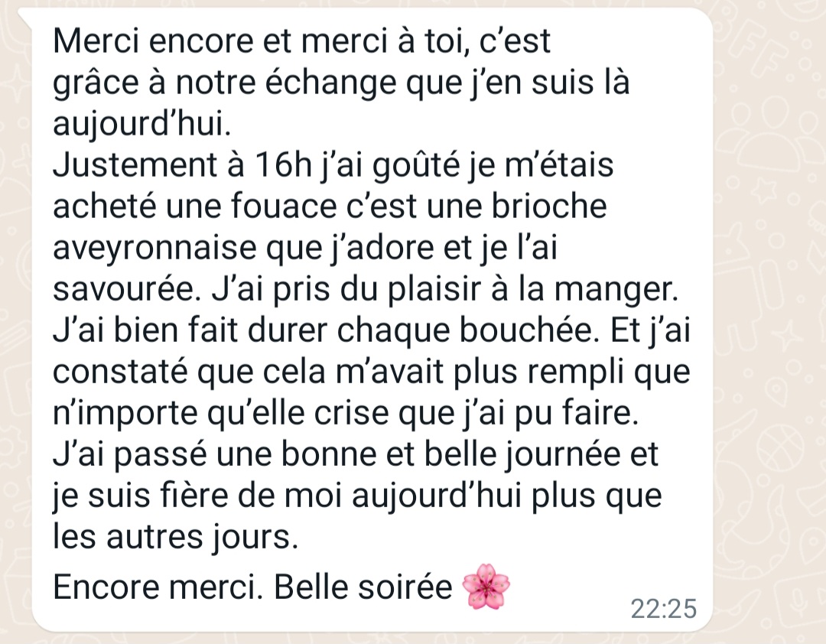Click the cherry blossom emoji
The height and width of the screenshot is (644, 826).
tap(486, 587)
